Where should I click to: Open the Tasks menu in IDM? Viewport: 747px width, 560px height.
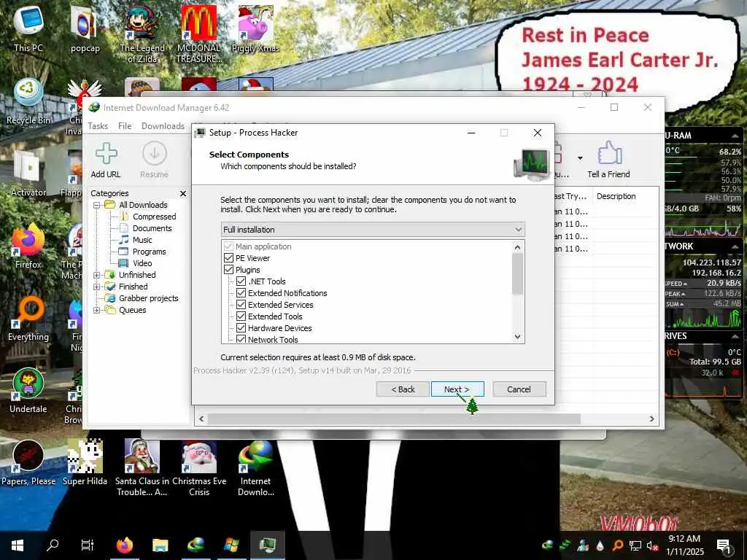(98, 126)
